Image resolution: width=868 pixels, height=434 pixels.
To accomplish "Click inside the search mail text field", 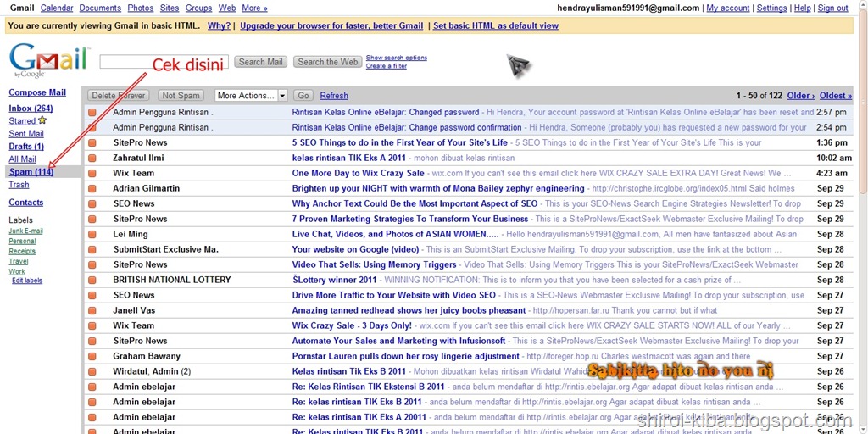I will click(x=164, y=62).
